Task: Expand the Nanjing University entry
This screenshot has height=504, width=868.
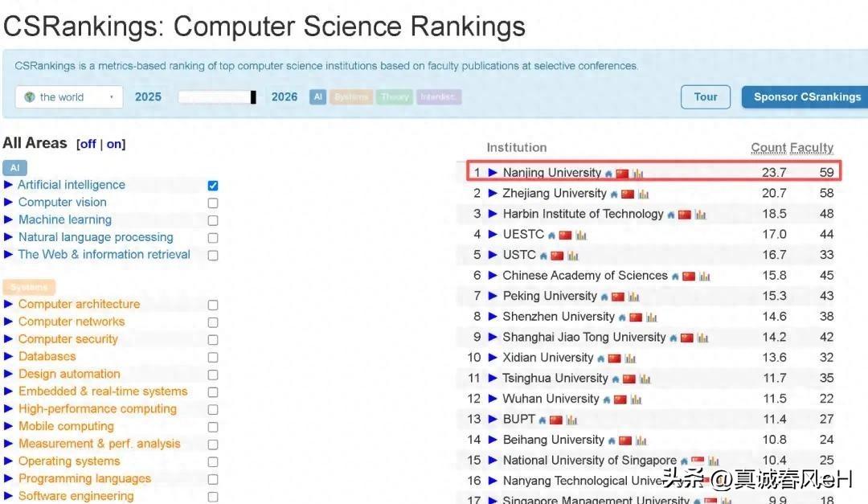Action: coord(491,173)
